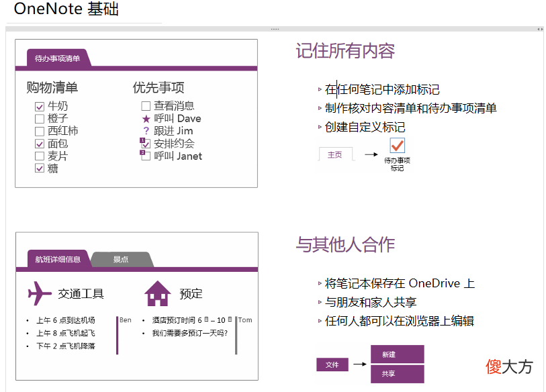Toggle the 牛奶 checkbox
This screenshot has height=392, width=546.
(40, 107)
